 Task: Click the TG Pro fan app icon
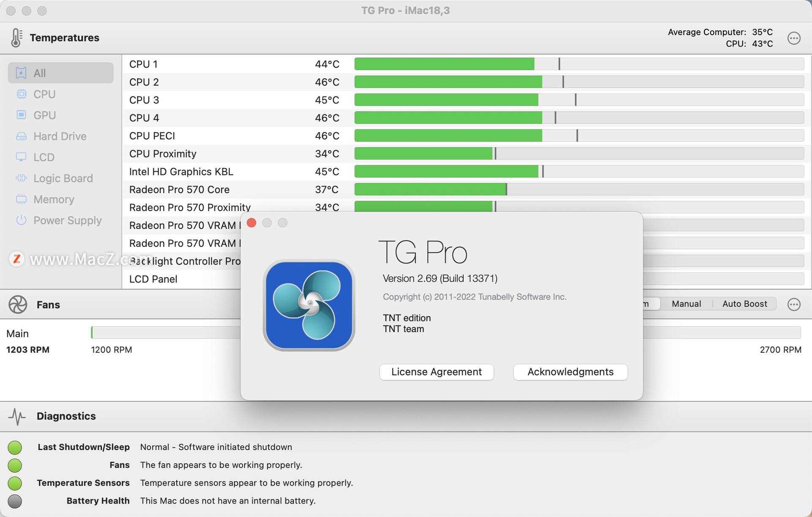[309, 305]
